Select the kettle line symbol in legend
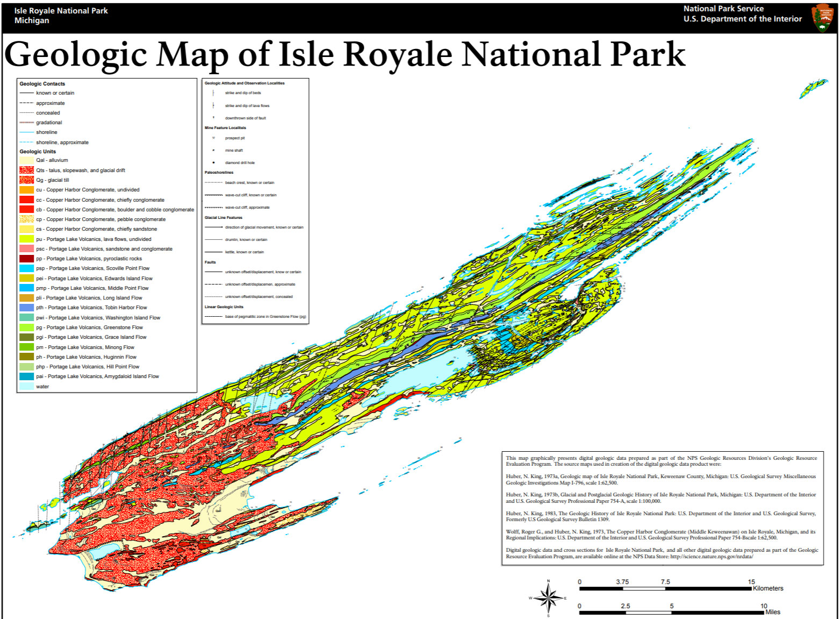Viewport: 840px width, 619px height. tap(214, 252)
